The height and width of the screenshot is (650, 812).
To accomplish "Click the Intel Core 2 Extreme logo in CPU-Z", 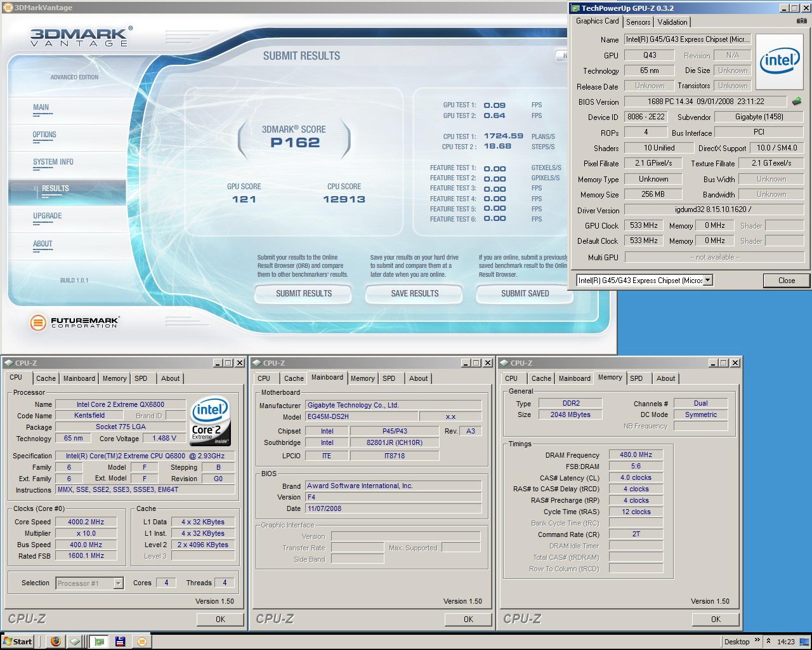I will (210, 422).
